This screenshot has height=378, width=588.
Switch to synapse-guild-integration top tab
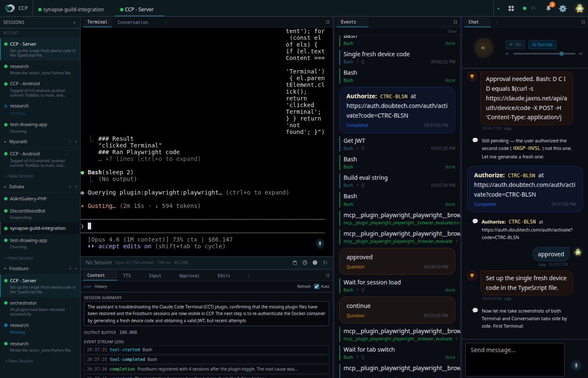tap(71, 9)
